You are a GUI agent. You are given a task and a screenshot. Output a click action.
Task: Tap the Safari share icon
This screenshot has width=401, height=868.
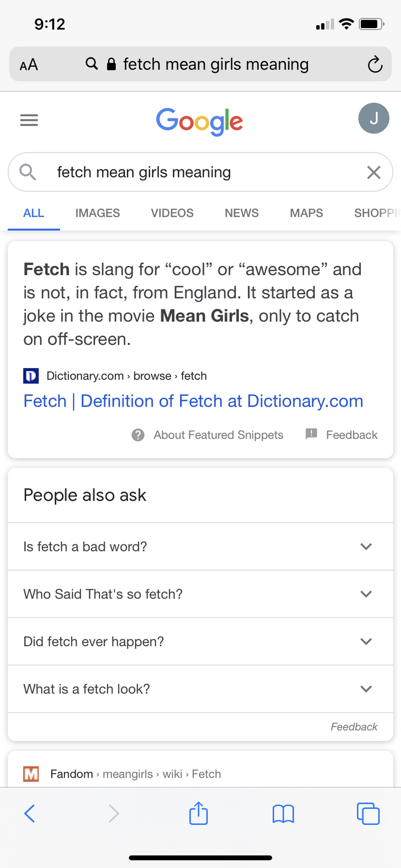point(198,813)
